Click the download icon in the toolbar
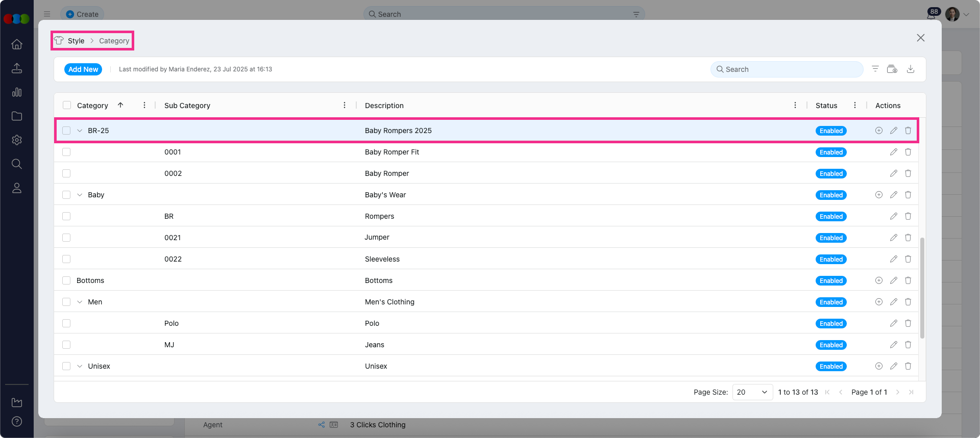 (x=910, y=69)
